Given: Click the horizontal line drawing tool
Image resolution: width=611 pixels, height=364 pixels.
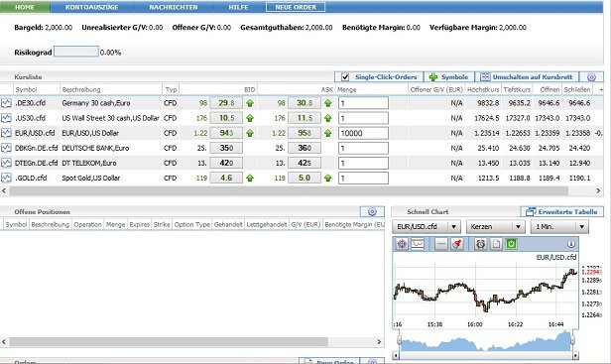Looking at the screenshot, I should [441, 244].
